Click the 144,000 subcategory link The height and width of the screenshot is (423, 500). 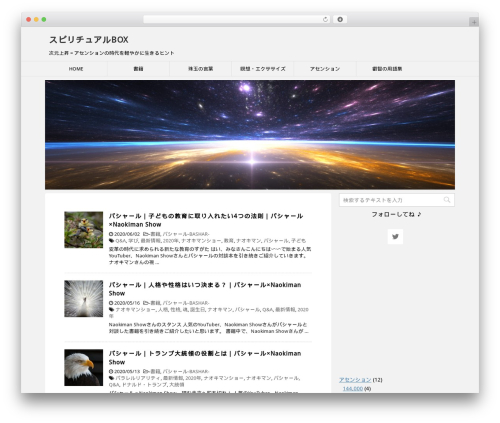353,389
